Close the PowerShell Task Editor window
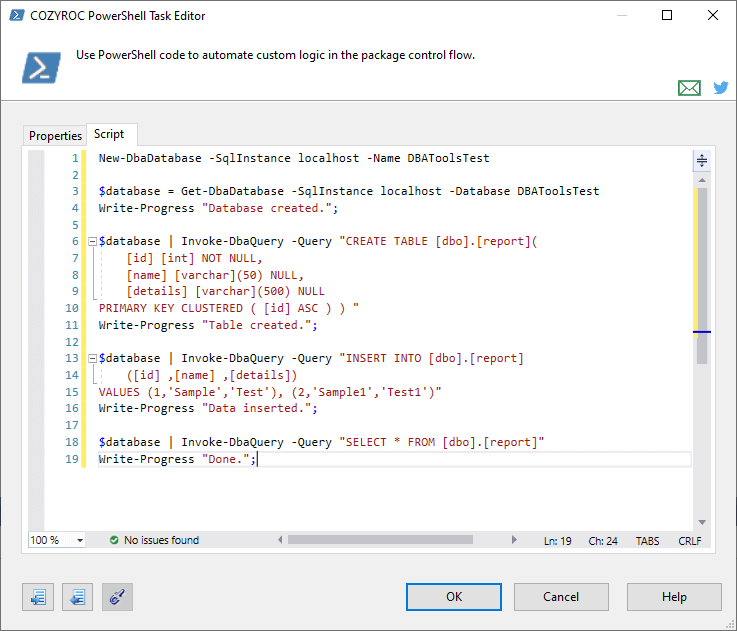This screenshot has height=631, width=737. (x=713, y=16)
